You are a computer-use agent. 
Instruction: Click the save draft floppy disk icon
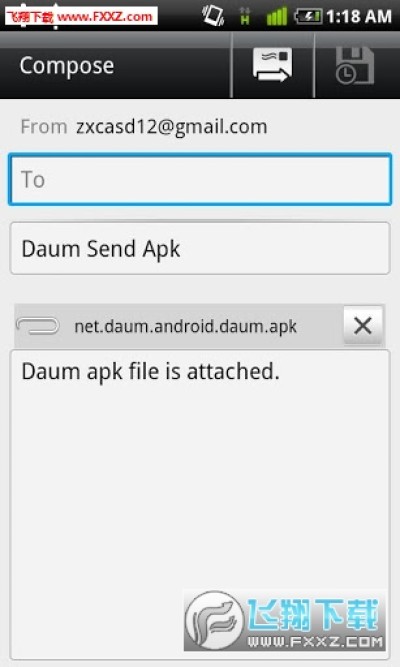tap(354, 66)
